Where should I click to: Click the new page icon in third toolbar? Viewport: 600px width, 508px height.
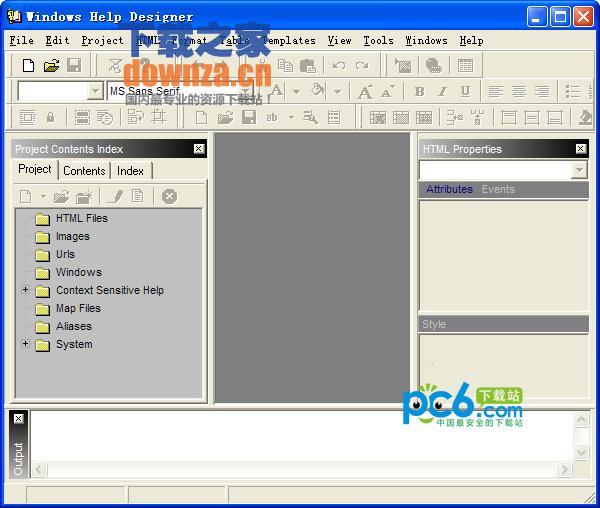pyautogui.click(x=202, y=117)
